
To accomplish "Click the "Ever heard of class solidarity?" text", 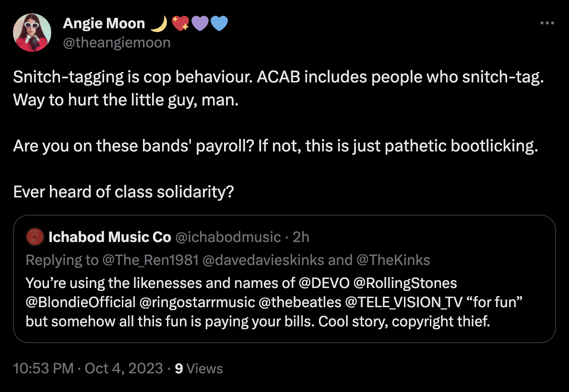I will 123,192.
